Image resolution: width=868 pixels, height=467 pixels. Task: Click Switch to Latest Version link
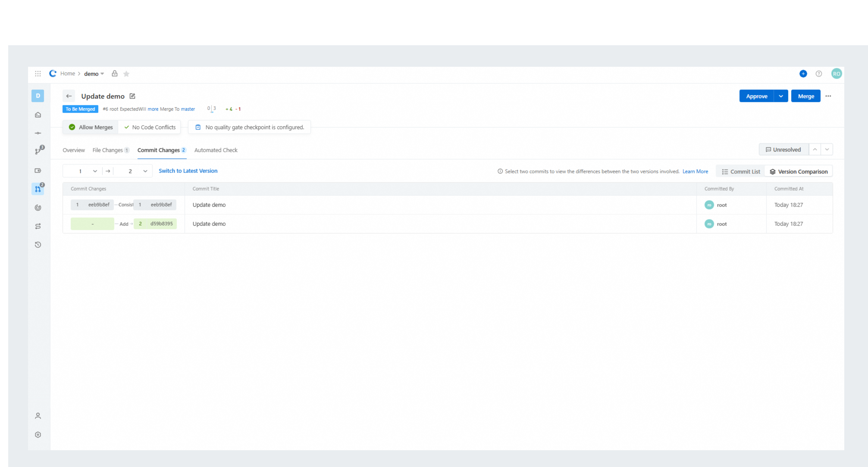coord(188,171)
